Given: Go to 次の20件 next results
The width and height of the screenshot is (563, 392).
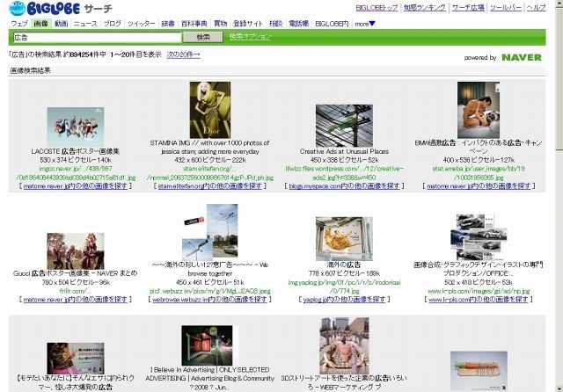Looking at the screenshot, I should 183,54.
